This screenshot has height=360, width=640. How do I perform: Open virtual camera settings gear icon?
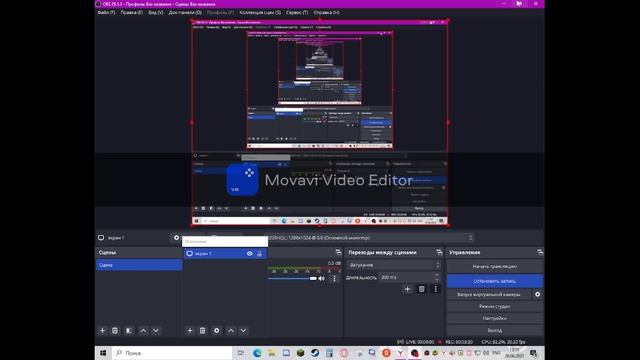tap(538, 294)
